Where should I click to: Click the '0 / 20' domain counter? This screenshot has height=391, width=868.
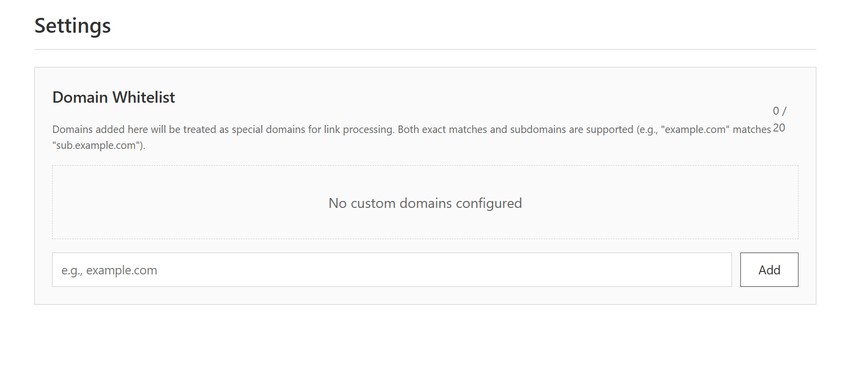[779, 119]
